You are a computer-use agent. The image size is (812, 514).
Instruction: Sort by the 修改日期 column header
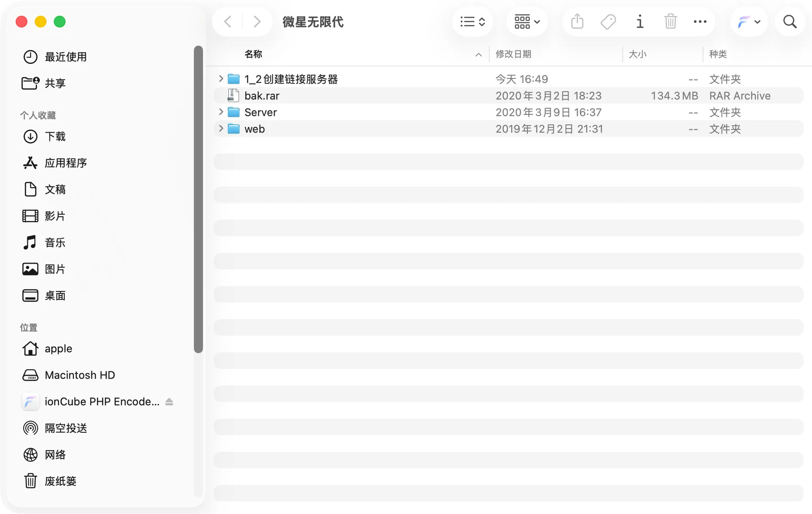pyautogui.click(x=513, y=54)
